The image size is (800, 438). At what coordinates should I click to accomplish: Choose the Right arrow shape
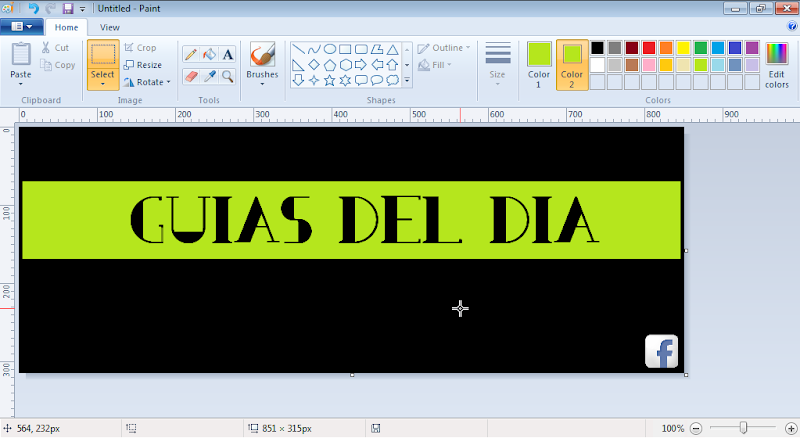click(x=361, y=65)
